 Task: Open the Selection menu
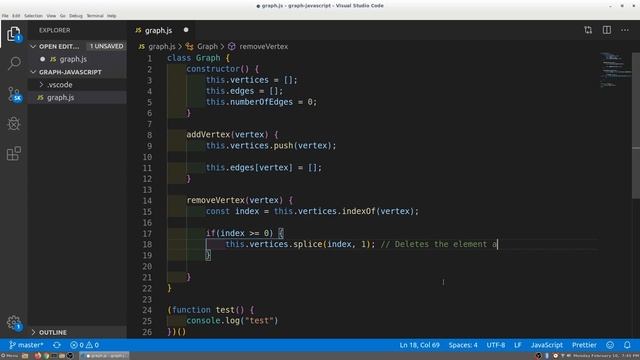coord(33,16)
